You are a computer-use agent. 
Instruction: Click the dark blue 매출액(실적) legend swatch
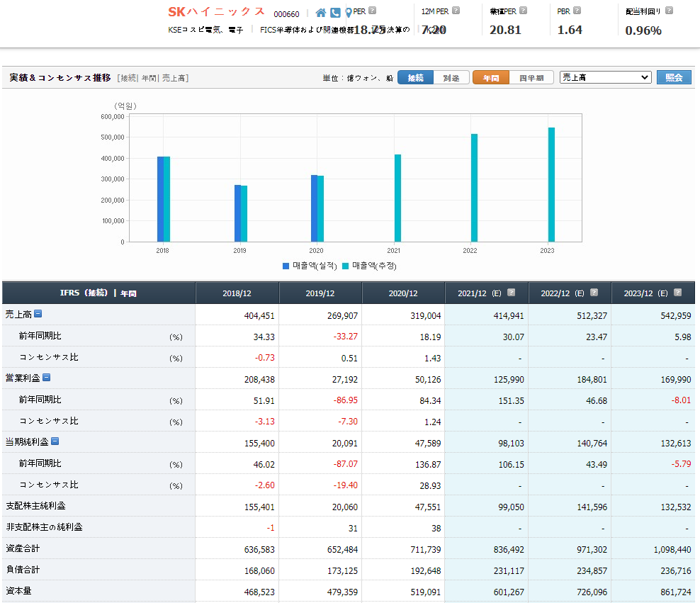(x=286, y=266)
